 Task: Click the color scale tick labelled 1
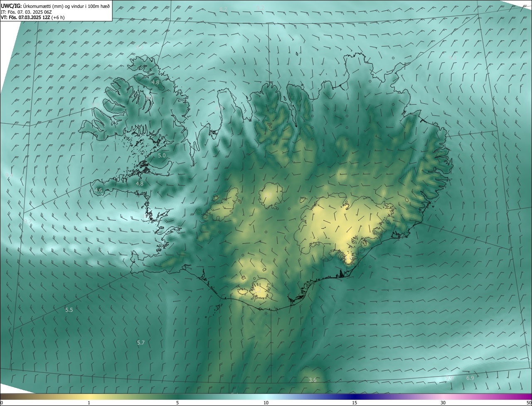[x=89, y=403]
